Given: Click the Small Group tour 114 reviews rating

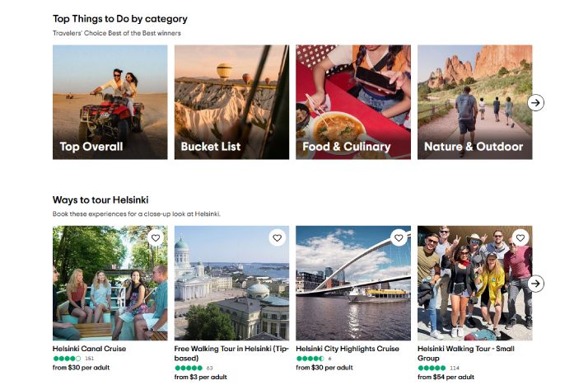Looking at the screenshot, I should [438, 368].
